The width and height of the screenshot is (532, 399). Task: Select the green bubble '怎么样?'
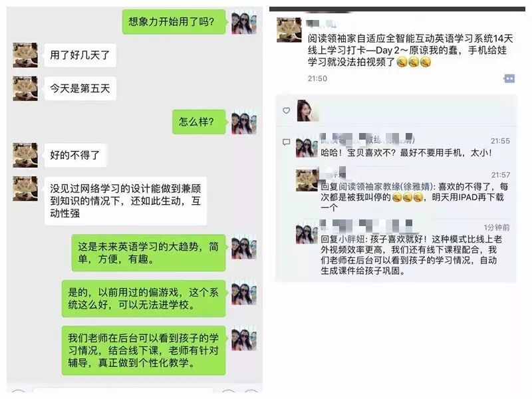pos(198,122)
